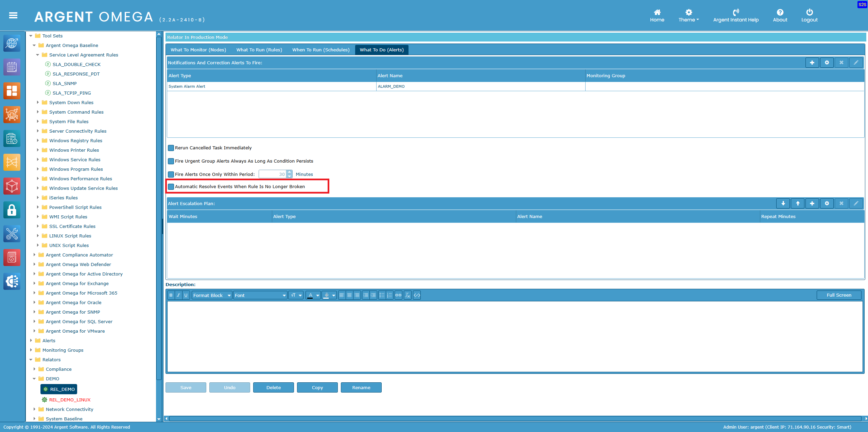
Task: Select REL_DEMO_LINUX in the tree
Action: click(70, 400)
